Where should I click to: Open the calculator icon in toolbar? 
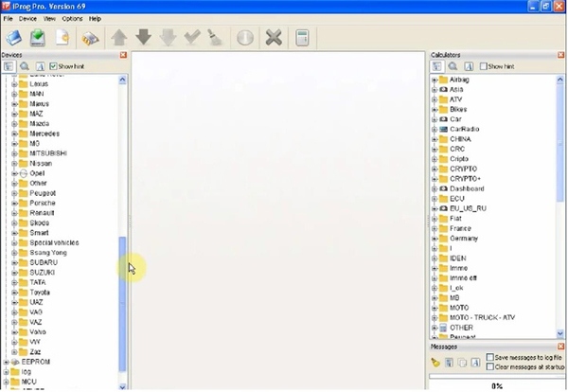coord(302,38)
